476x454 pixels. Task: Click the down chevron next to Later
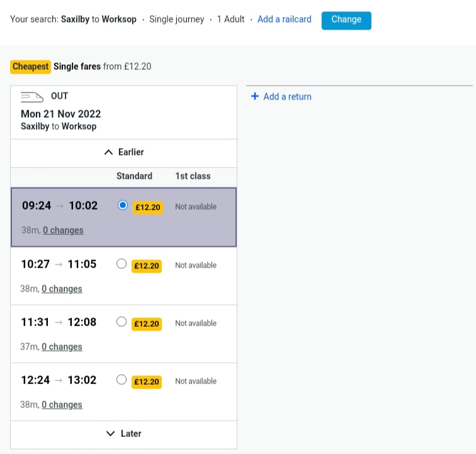click(111, 434)
